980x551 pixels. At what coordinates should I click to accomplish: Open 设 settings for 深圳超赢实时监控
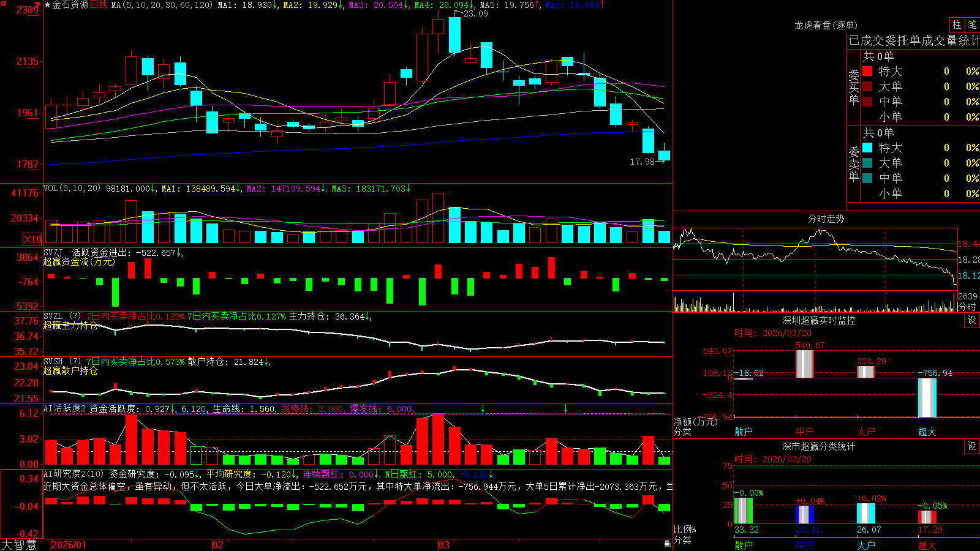click(972, 320)
